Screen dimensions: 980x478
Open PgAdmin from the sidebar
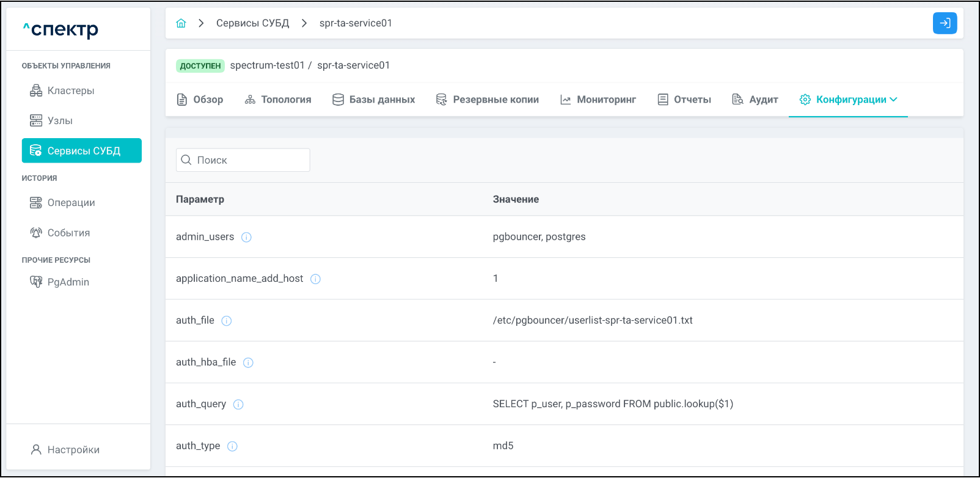point(68,282)
